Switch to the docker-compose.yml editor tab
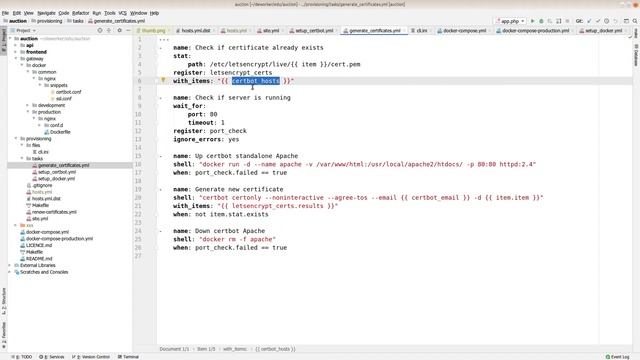The width and height of the screenshot is (640, 360). (x=462, y=31)
